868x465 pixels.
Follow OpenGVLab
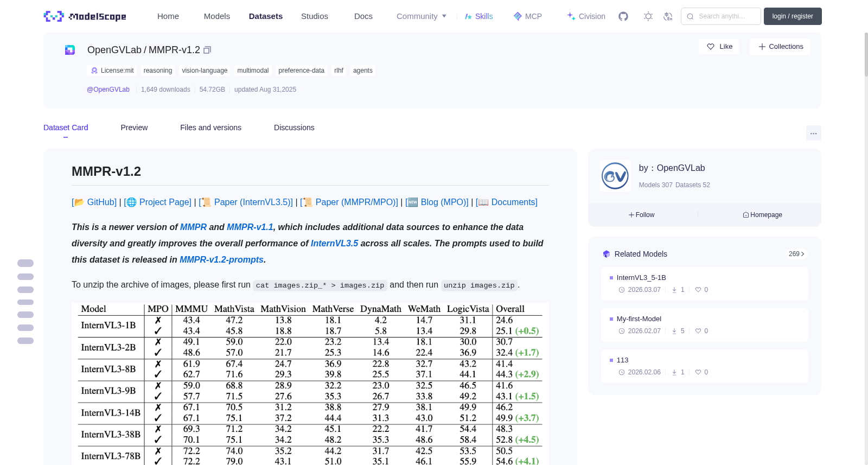click(x=642, y=215)
